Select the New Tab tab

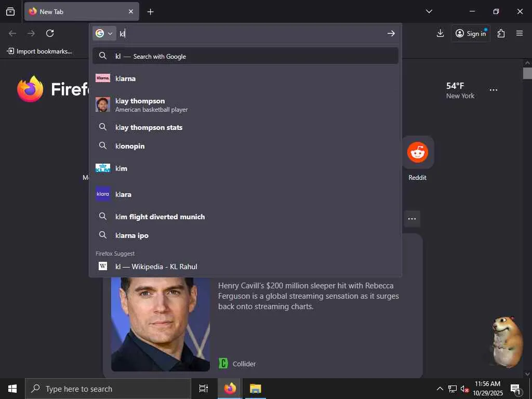82,11
